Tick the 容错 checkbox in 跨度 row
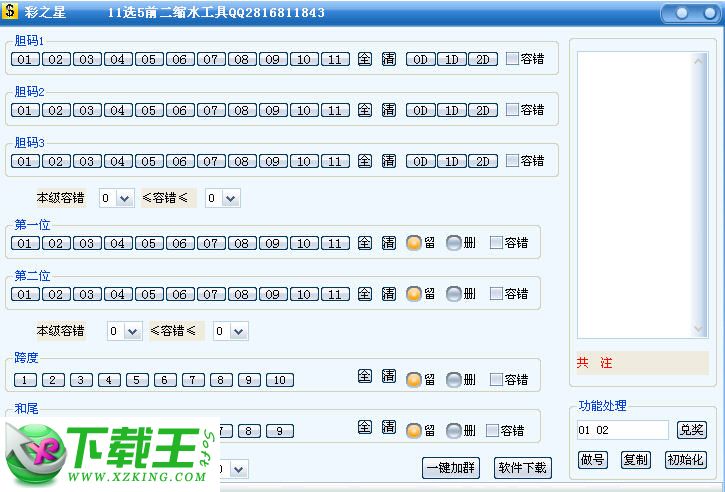Image resolution: width=725 pixels, height=492 pixels. pyautogui.click(x=496, y=380)
